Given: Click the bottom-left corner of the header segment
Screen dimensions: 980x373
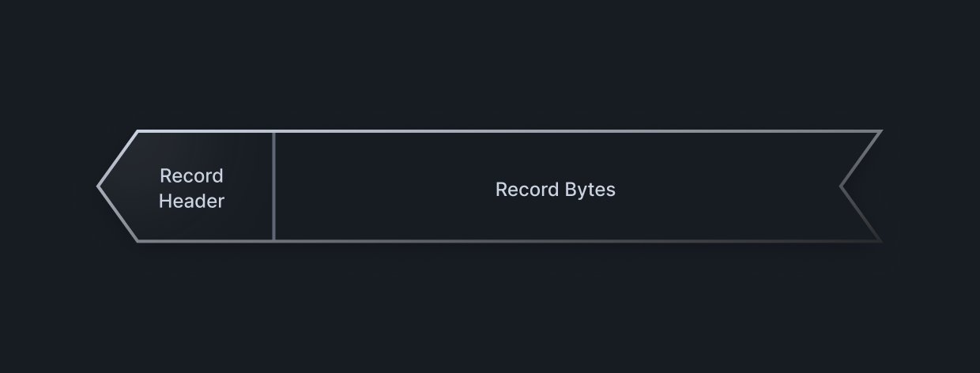Looking at the screenshot, I should point(138,240).
